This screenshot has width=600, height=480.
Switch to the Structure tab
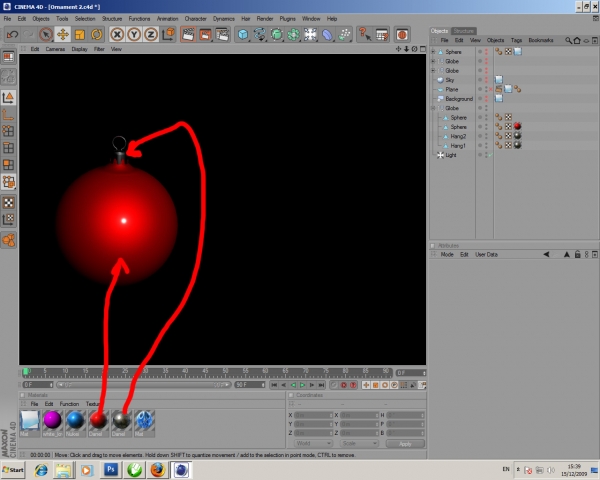click(x=463, y=31)
